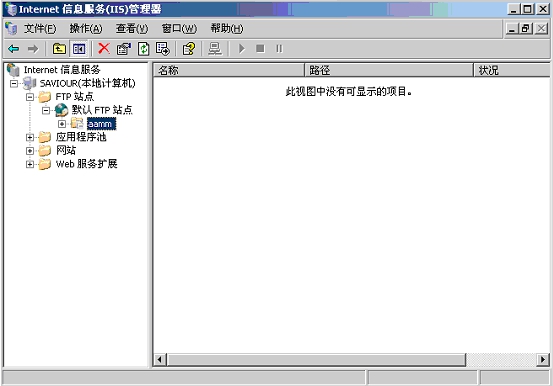Sort by the 路径 column header
This screenshot has height=386, width=553.
[x=389, y=70]
